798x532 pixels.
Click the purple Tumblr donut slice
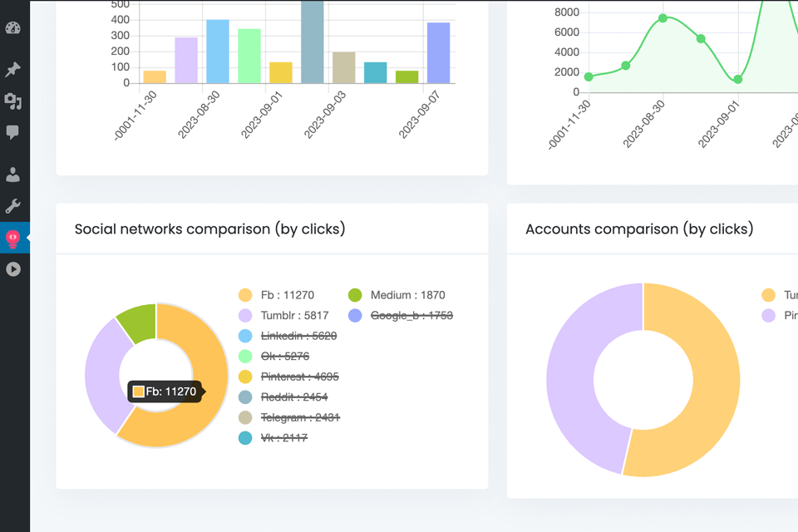(x=106, y=375)
